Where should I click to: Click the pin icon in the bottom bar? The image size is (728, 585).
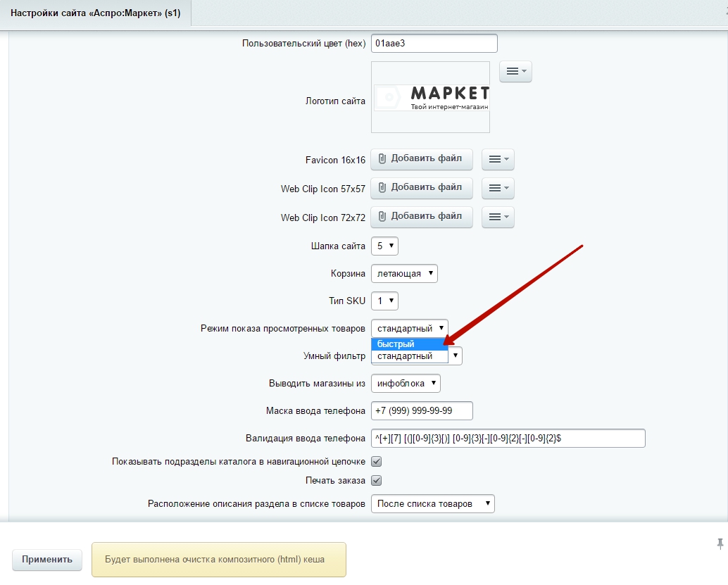720,543
